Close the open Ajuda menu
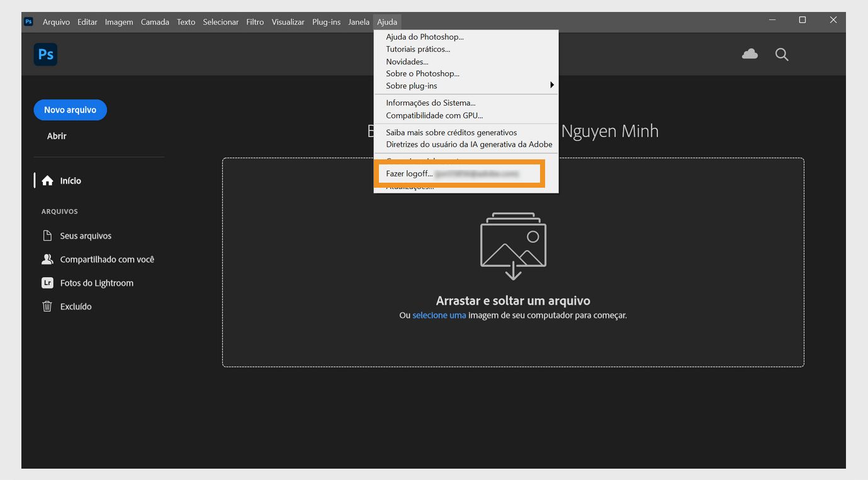The width and height of the screenshot is (868, 480). tap(387, 22)
